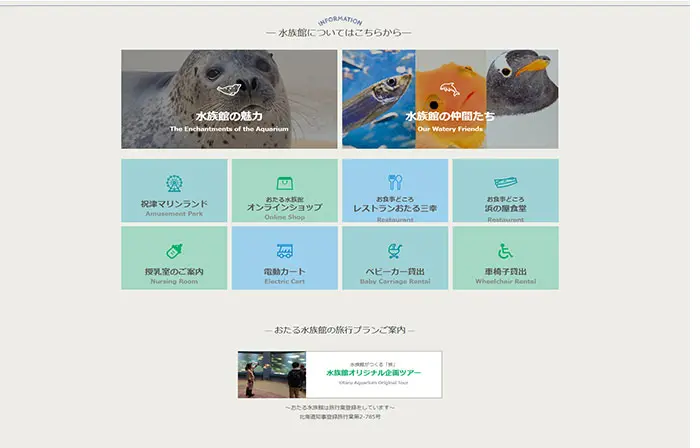Click the 北海道知事登録旅行業 registration text
700x448 pixels.
coord(340,416)
